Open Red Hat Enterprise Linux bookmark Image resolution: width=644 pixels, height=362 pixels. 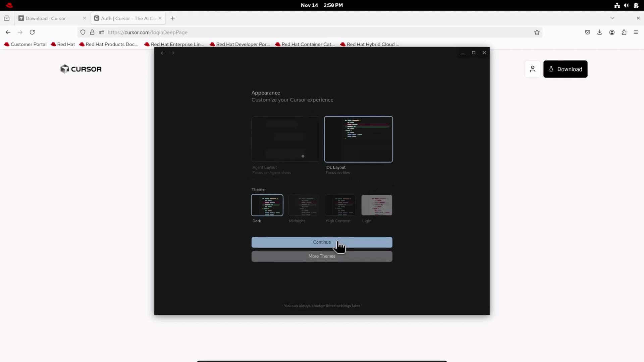pyautogui.click(x=174, y=44)
